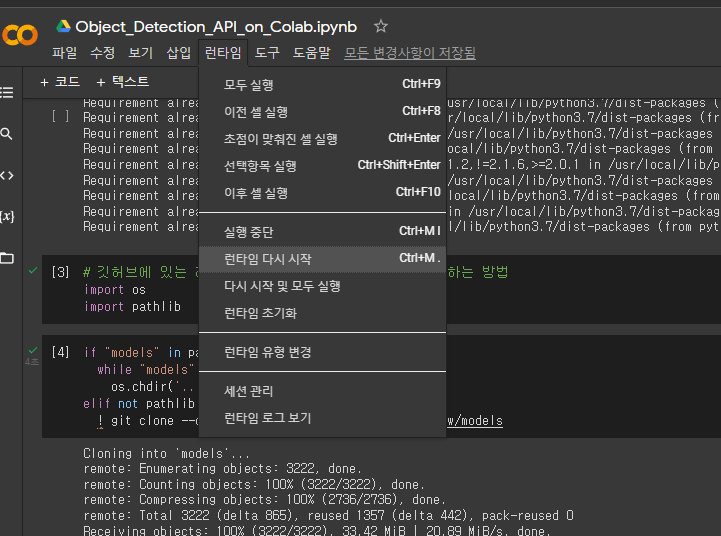Star the notebook Object_Detection_API_on_Colab.ipynb
This screenshot has height=536, width=721.
click(380, 26)
